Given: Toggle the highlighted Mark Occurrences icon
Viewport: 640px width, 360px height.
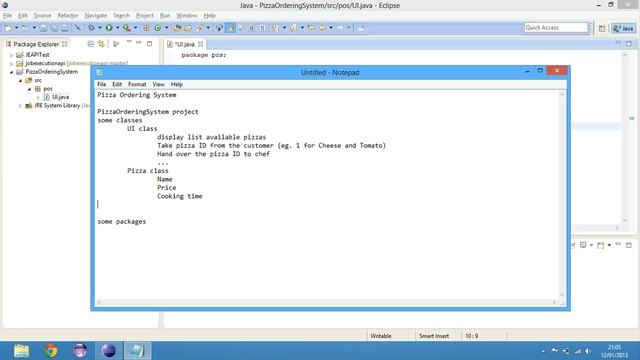Looking at the screenshot, I should [x=230, y=28].
